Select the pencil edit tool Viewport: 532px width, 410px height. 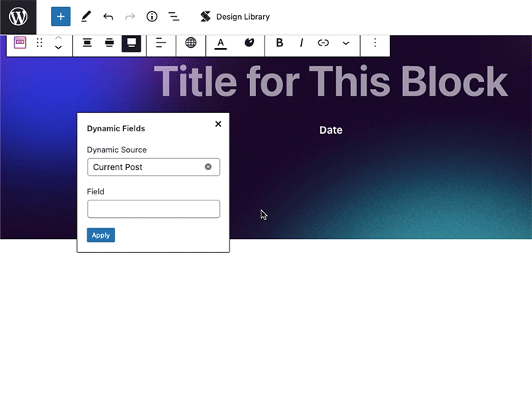(86, 17)
